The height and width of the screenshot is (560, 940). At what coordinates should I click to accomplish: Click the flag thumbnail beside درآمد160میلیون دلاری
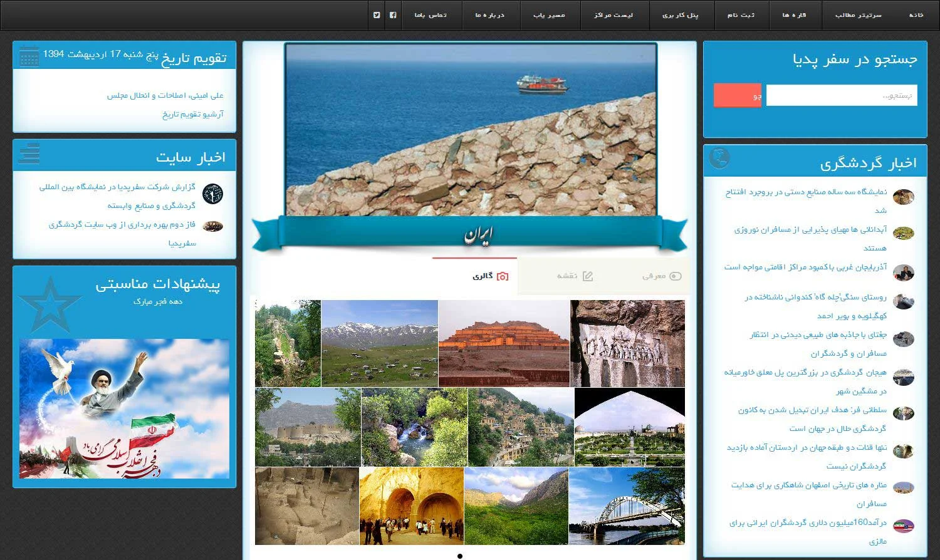pyautogui.click(x=903, y=526)
